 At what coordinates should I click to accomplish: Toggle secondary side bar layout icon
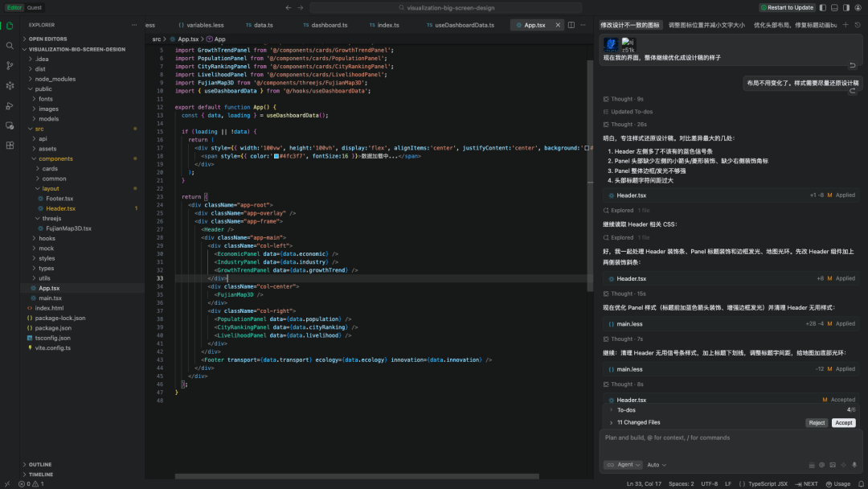click(x=845, y=8)
